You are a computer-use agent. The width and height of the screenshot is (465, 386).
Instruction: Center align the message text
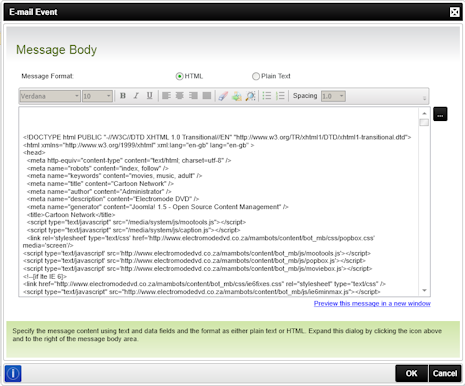point(180,96)
